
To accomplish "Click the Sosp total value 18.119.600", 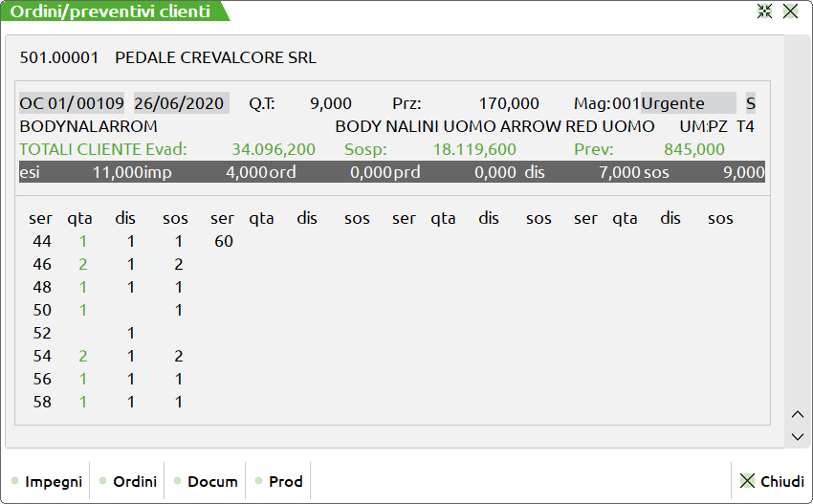I will click(474, 149).
